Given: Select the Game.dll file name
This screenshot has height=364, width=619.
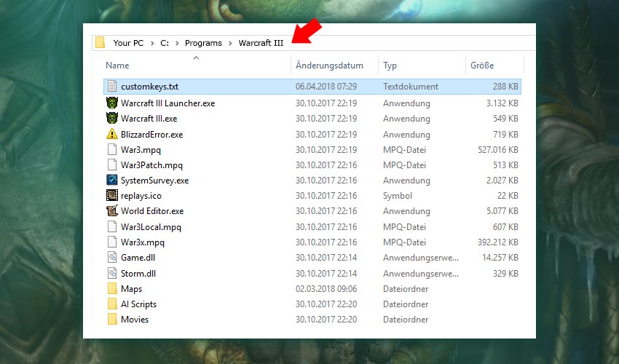Looking at the screenshot, I should point(138,258).
